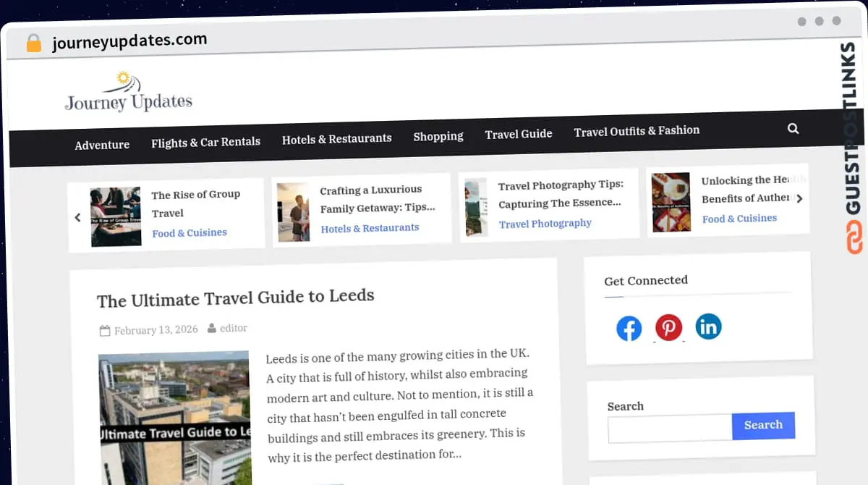Open Hotels & Restaurants menu
This screenshot has height=485, width=868.
click(x=337, y=138)
